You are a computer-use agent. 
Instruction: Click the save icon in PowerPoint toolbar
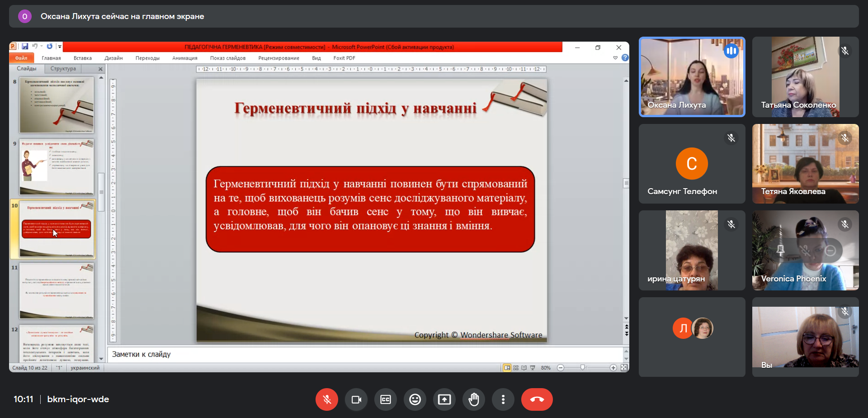(25, 47)
